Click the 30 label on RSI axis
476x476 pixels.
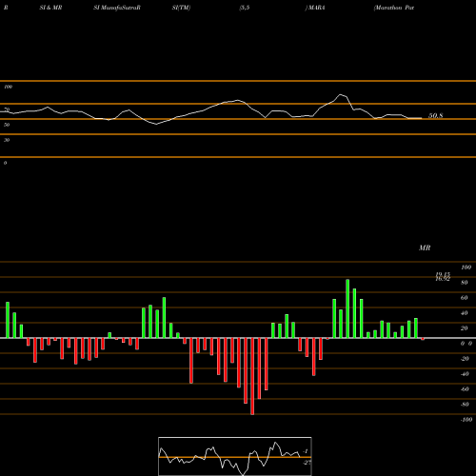pyautogui.click(x=7, y=140)
